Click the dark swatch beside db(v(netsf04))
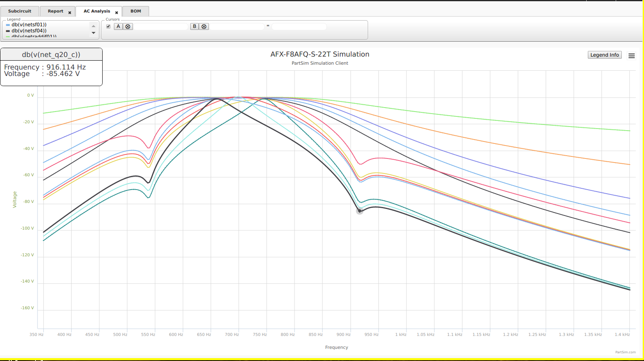The width and height of the screenshot is (644, 361). pyautogui.click(x=8, y=31)
